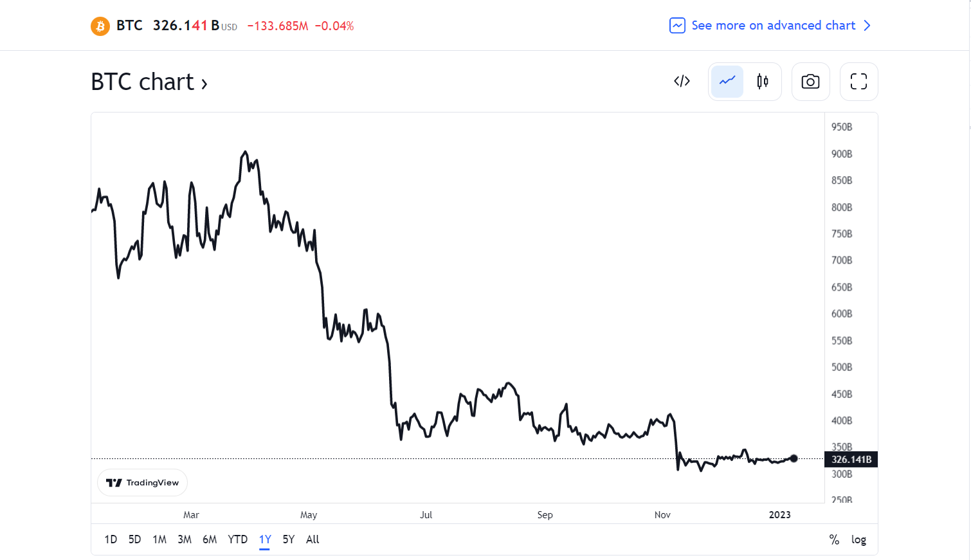Click the TradingView logo watermark

point(142,482)
